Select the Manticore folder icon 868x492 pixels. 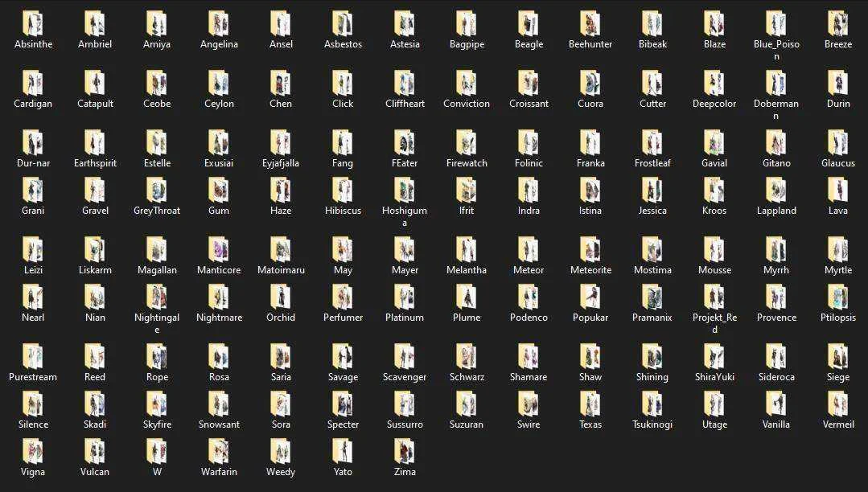click(219, 249)
